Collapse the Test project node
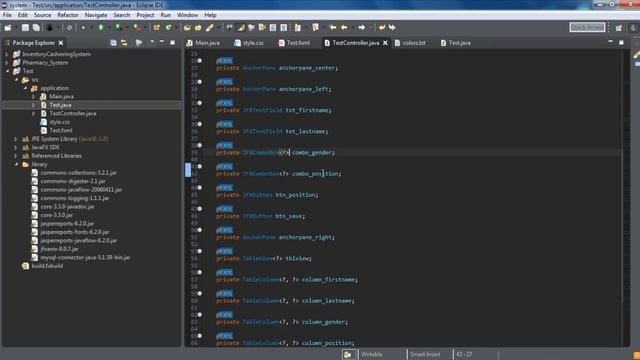Screen dimensions: 640x360 [x=7, y=71]
